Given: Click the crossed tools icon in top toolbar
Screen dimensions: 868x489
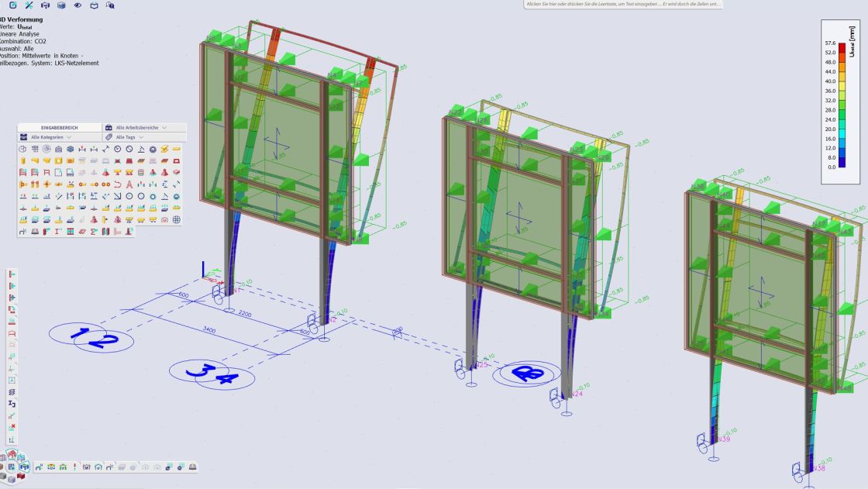Looking at the screenshot, I should coord(29,5).
